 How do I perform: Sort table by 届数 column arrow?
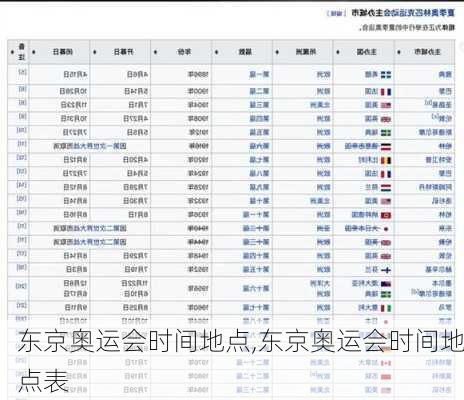[x=217, y=52]
